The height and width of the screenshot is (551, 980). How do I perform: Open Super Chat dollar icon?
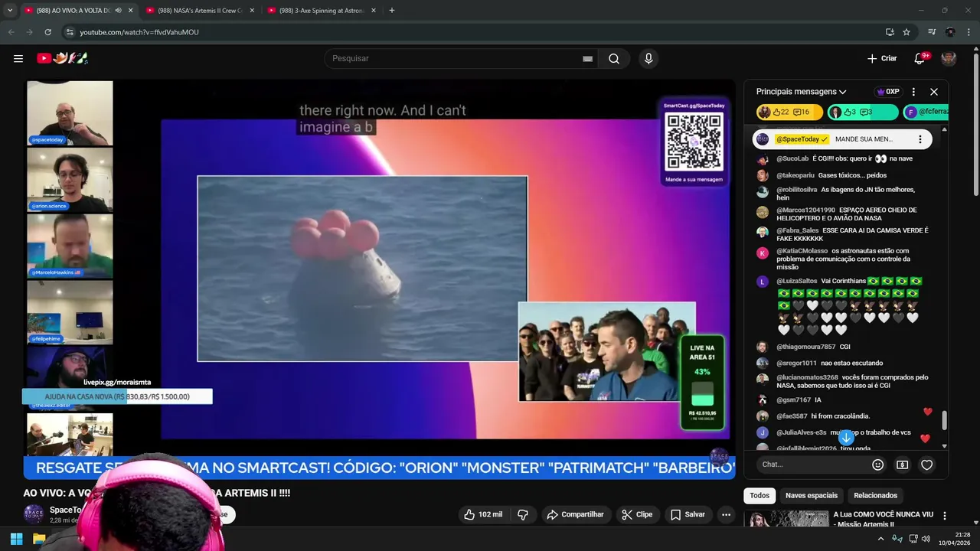click(903, 465)
